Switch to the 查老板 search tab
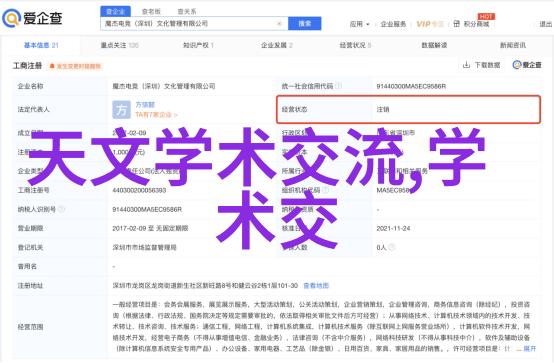This screenshot has height=363, width=554. click(151, 12)
